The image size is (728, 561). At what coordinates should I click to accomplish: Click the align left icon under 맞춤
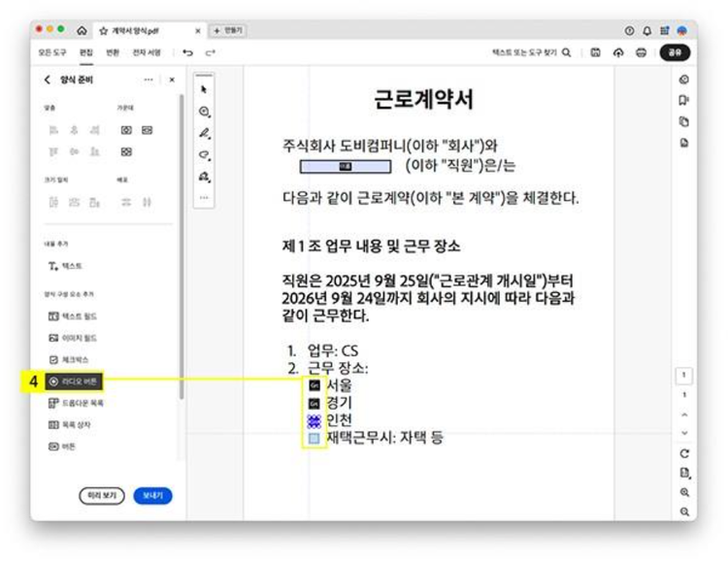53,130
